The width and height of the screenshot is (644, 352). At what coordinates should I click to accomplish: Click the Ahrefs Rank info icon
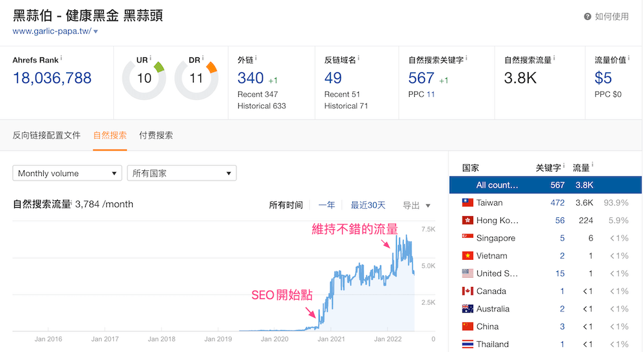tap(61, 59)
